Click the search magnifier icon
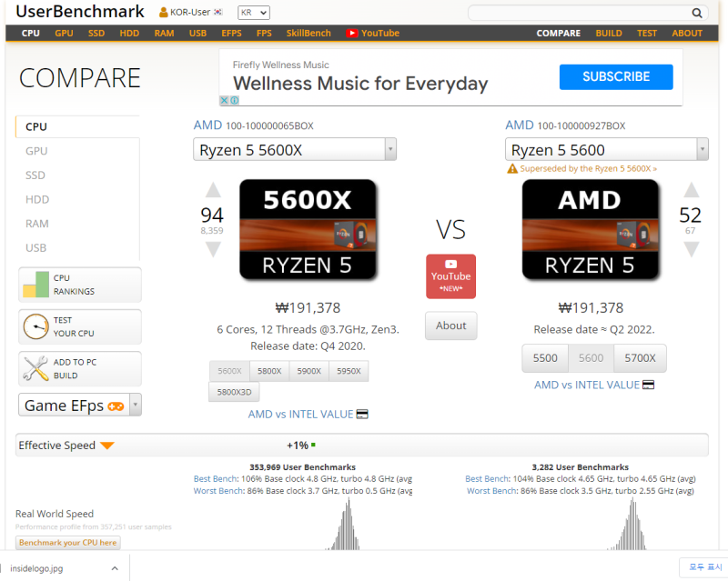The image size is (728, 581). (697, 13)
